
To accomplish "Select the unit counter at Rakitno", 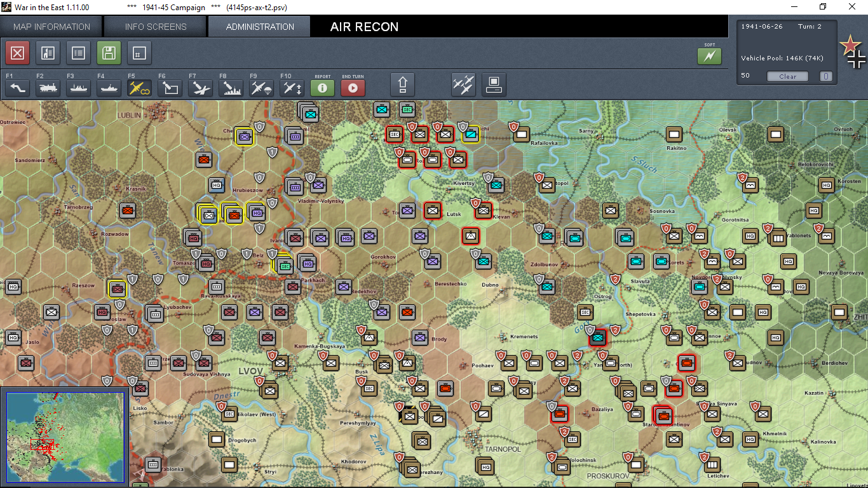I will (x=674, y=134).
